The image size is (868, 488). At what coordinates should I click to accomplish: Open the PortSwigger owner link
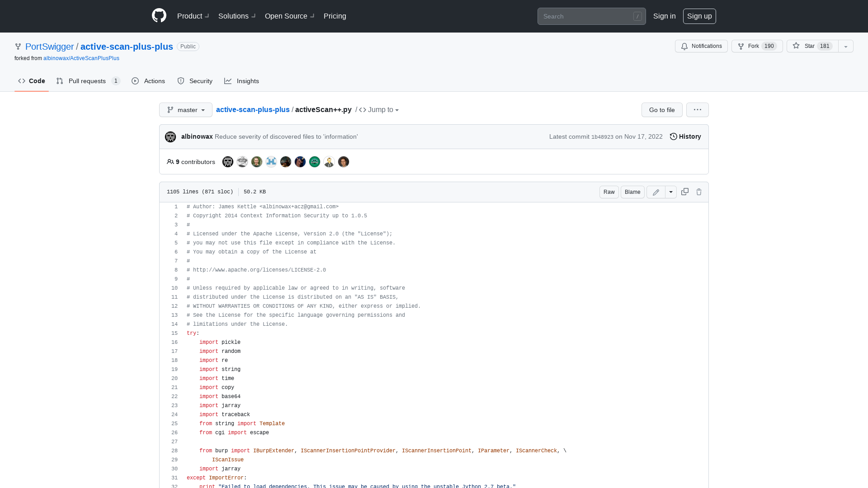49,47
